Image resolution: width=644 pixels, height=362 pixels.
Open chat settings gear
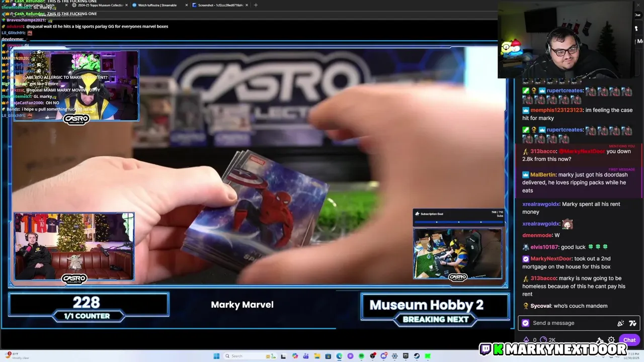pos(611,340)
